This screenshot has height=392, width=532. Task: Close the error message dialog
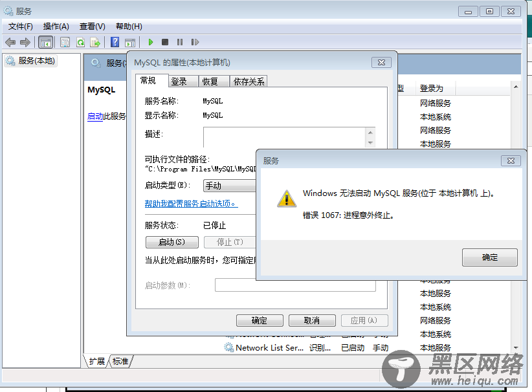[511, 160]
